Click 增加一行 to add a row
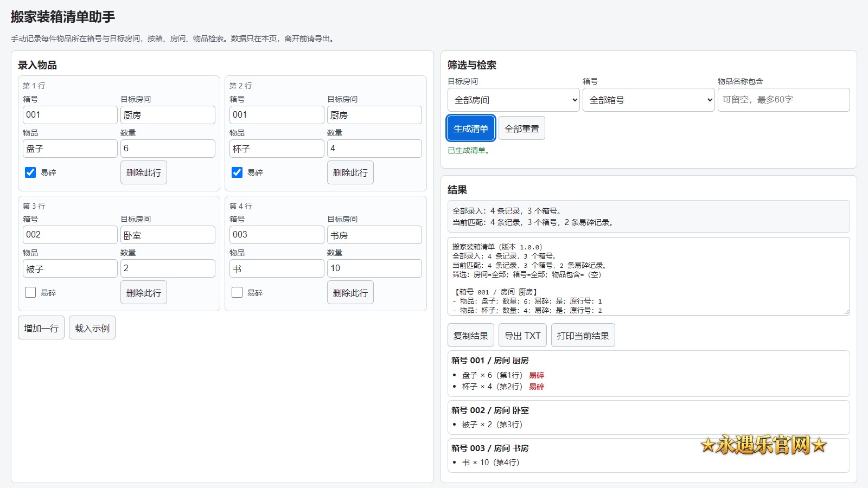Screen dimensions: 868x488 pos(41,328)
